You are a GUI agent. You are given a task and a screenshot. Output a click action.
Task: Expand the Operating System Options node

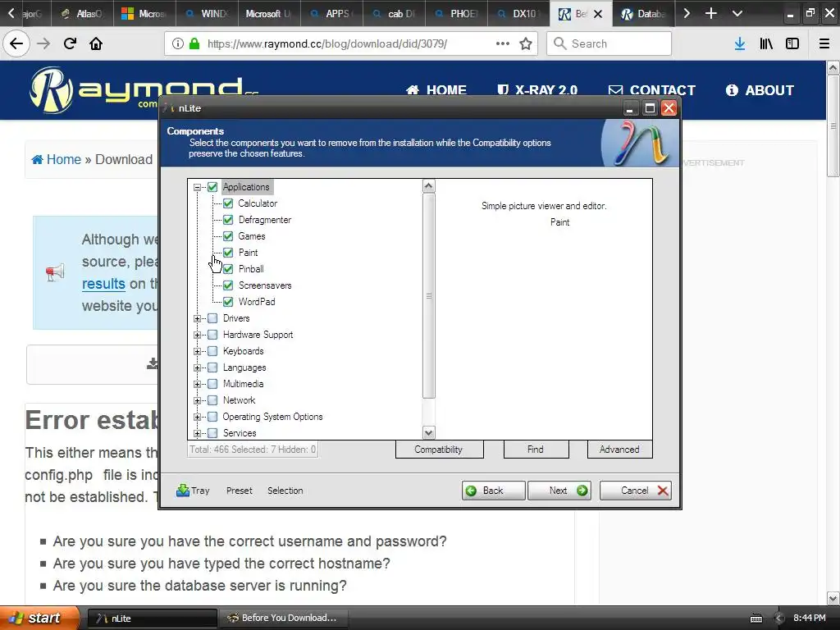197,417
